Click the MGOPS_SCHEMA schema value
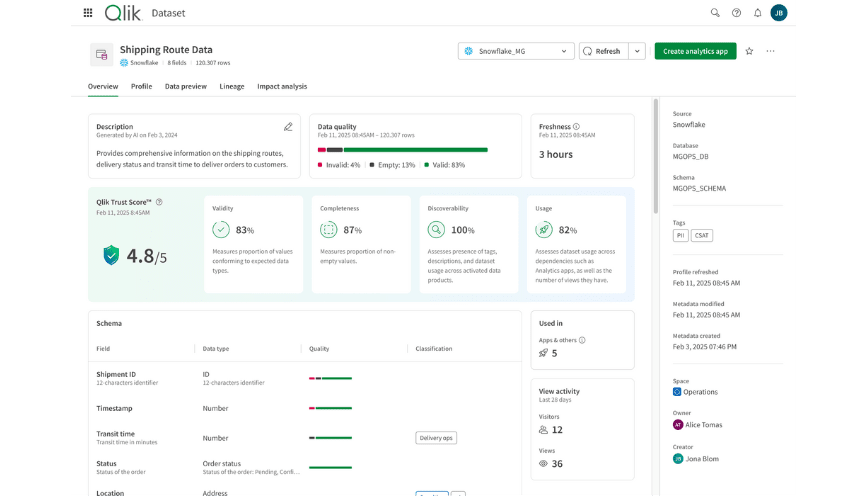This screenshot has width=846, height=496. pyautogui.click(x=699, y=188)
